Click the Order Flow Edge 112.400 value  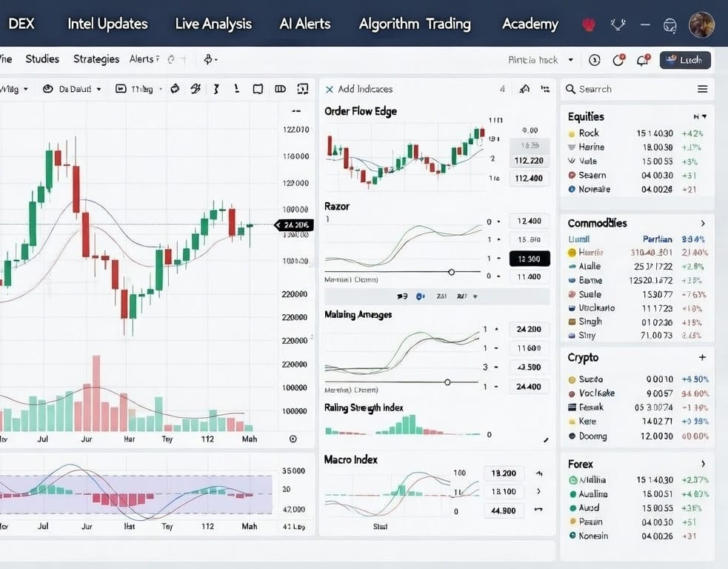pyautogui.click(x=529, y=179)
